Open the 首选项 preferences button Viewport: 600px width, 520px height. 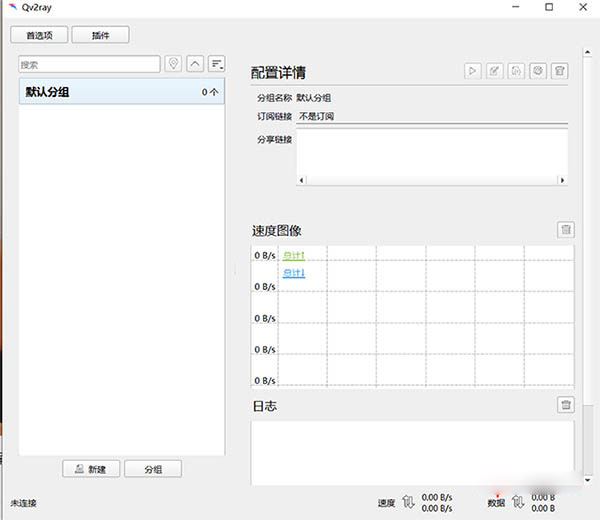39,35
